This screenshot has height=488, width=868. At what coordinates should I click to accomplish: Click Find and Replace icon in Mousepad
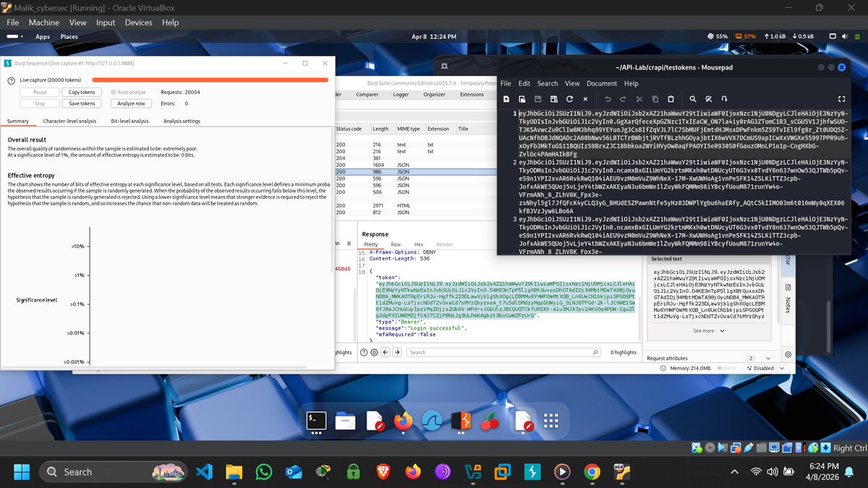coord(708,98)
